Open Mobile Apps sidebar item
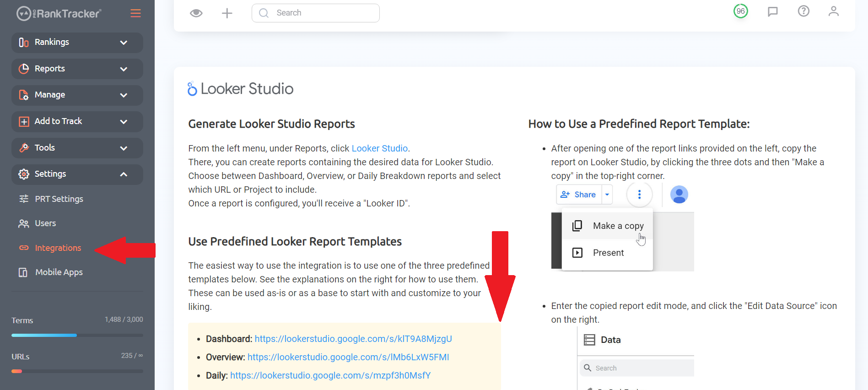868x390 pixels. pos(59,272)
